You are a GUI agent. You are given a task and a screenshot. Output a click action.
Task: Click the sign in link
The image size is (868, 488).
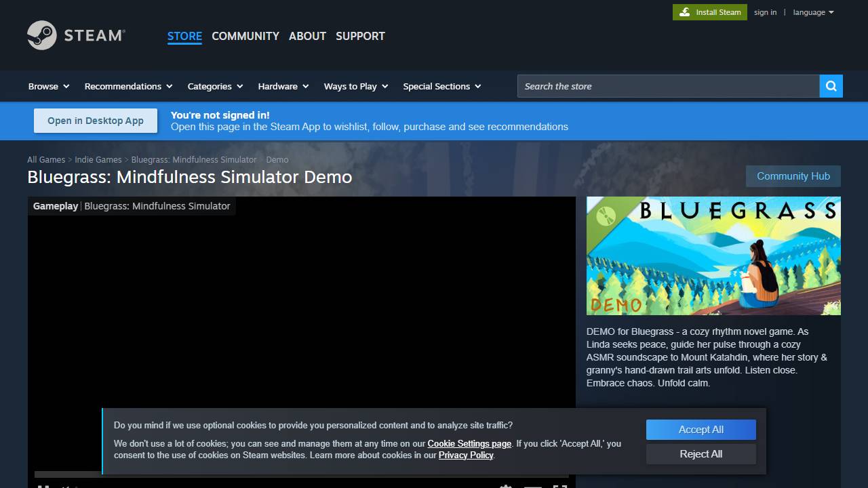(x=765, y=12)
